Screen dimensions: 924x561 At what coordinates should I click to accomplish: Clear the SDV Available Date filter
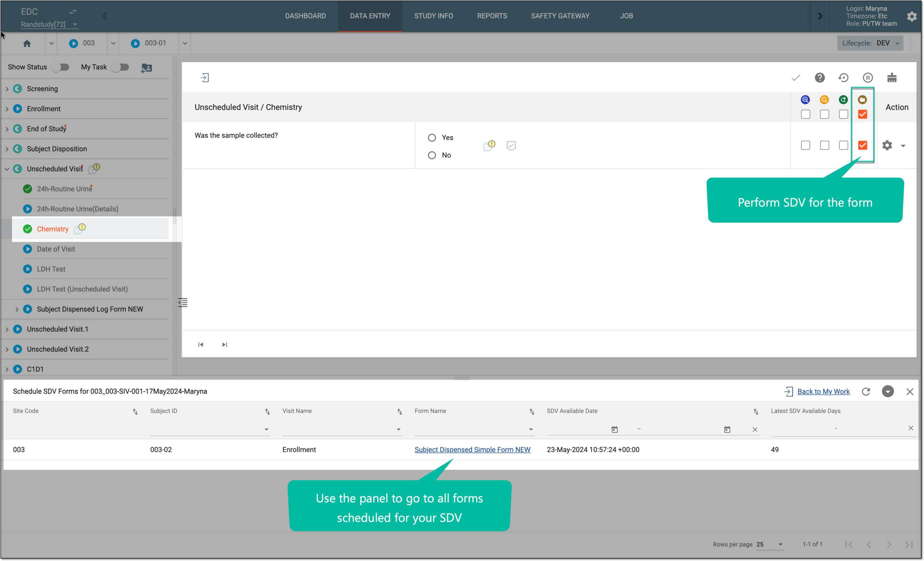[x=755, y=429]
